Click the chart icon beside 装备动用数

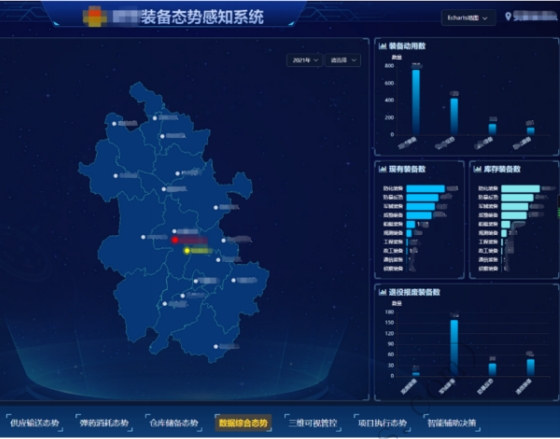382,46
